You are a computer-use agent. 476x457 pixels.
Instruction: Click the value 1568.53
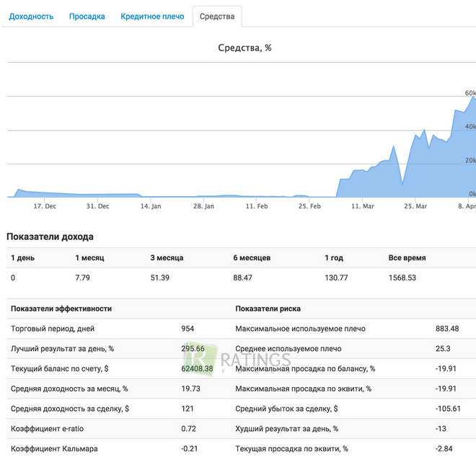[x=402, y=278]
